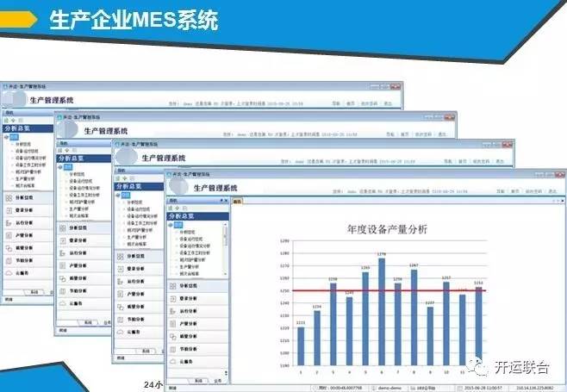Switch to 业务 tab at front sidebar bottom
The height and width of the screenshot is (392, 567).
pos(216,380)
